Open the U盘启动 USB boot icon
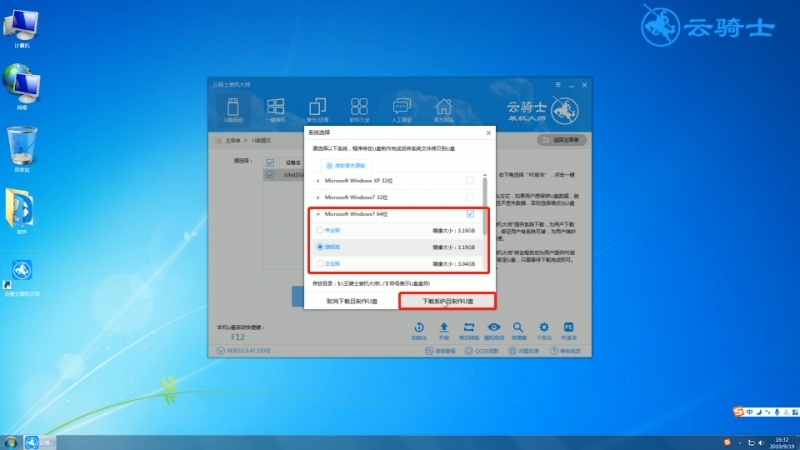Image resolution: width=800 pixels, height=450 pixels. 233,110
